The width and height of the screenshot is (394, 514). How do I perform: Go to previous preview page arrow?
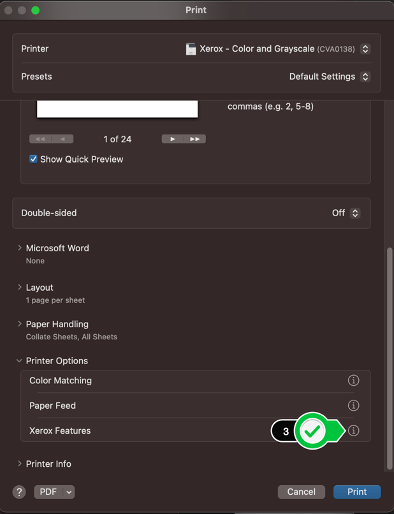(62, 139)
